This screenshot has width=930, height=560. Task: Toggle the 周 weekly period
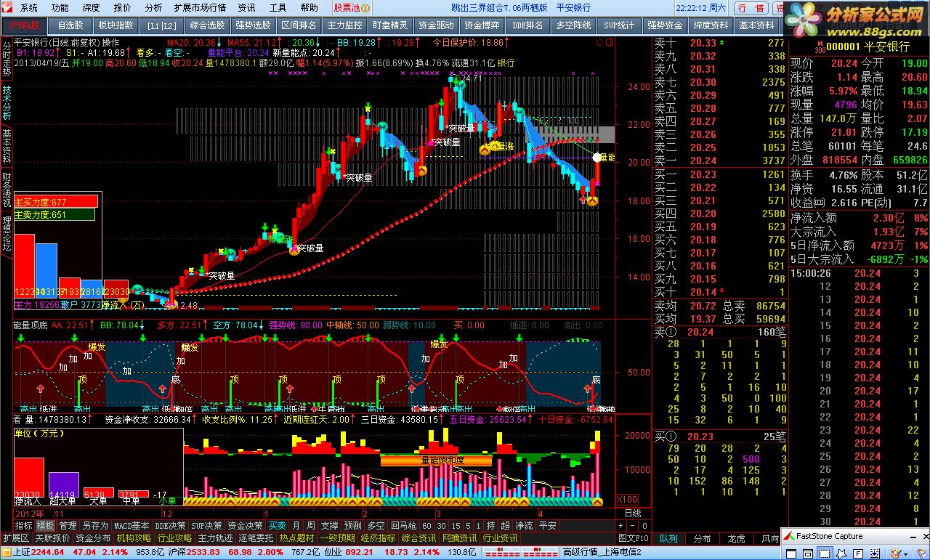[310, 526]
